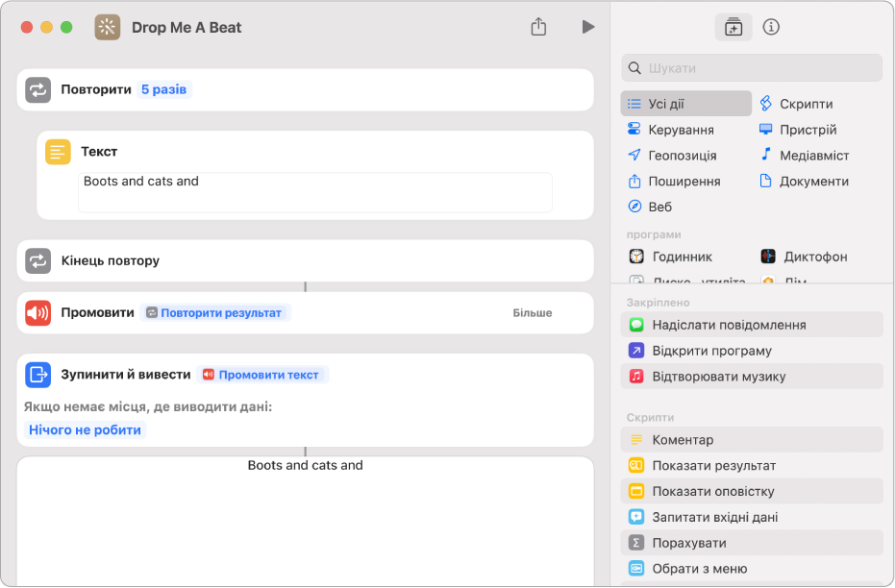Add the Надіслати повідомлення action
Screen dimensions: 895x588
[752, 325]
